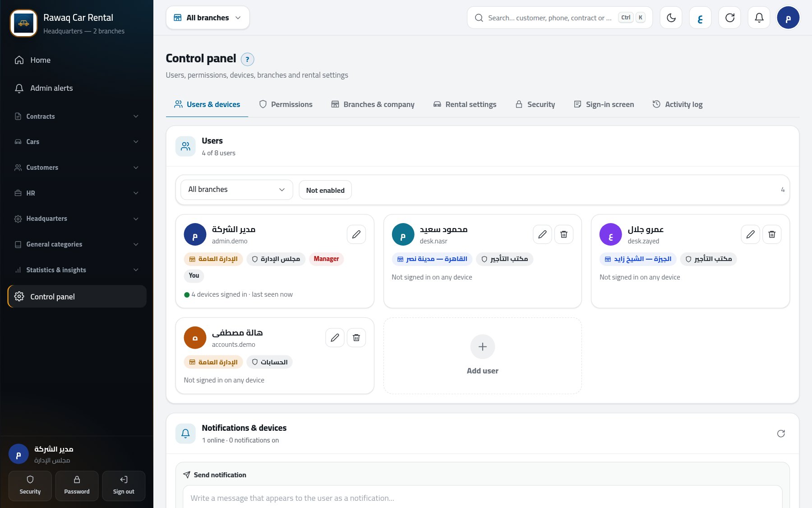The height and width of the screenshot is (508, 812).
Task: Delete the desk.nasr user with the trash icon
Action: click(564, 234)
